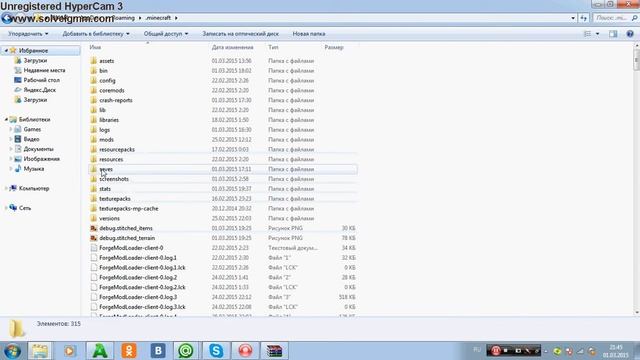Select the resourcepacks folder icon
This screenshot has height=360, width=640.
pos(93,149)
